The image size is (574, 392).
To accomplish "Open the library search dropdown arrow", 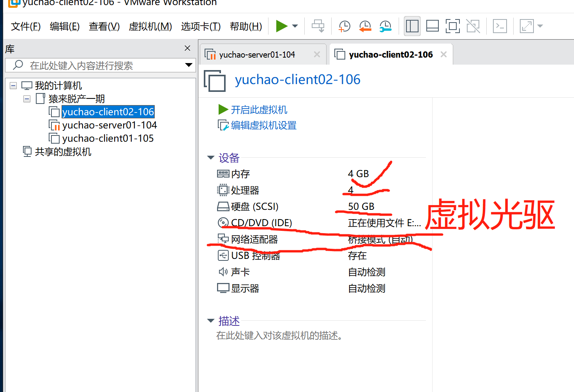I will point(189,65).
